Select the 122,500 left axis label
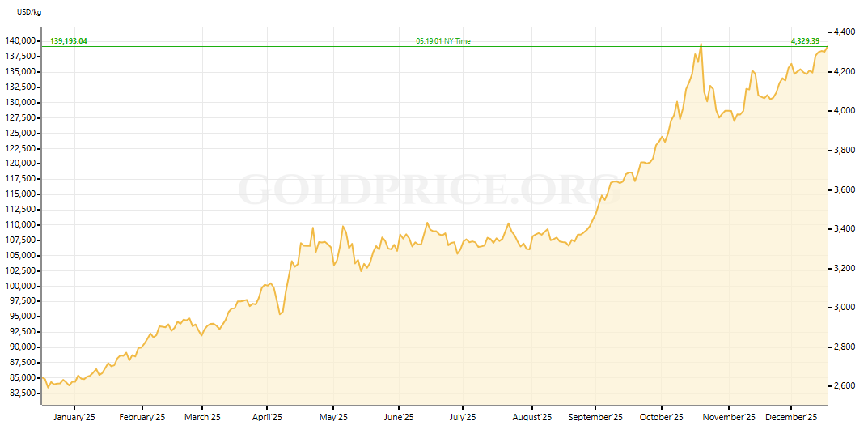868x434 pixels. tap(20, 148)
